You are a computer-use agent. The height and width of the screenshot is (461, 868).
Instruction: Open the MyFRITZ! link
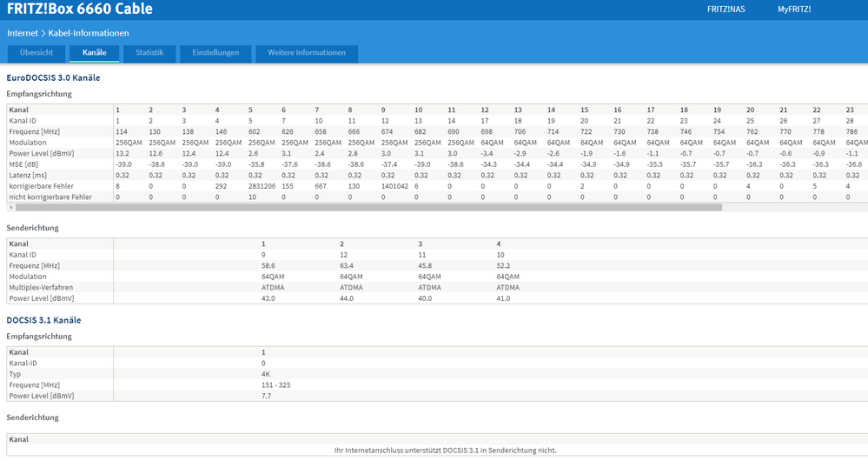(x=794, y=10)
